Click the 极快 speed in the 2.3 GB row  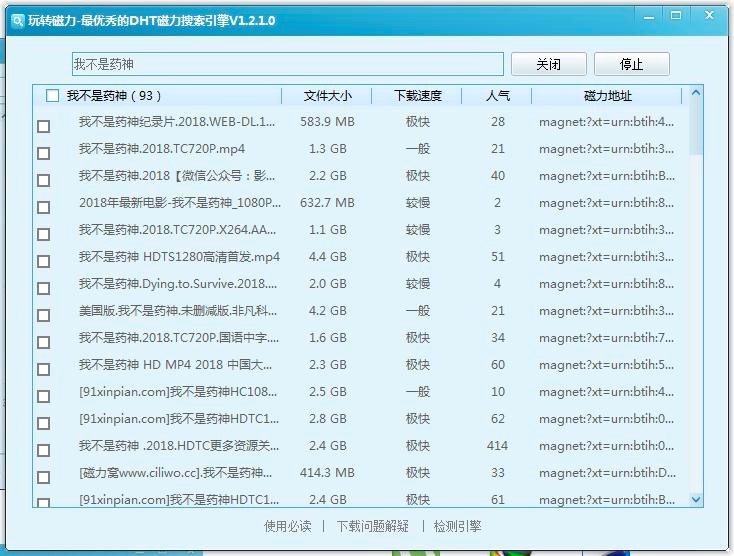click(418, 365)
